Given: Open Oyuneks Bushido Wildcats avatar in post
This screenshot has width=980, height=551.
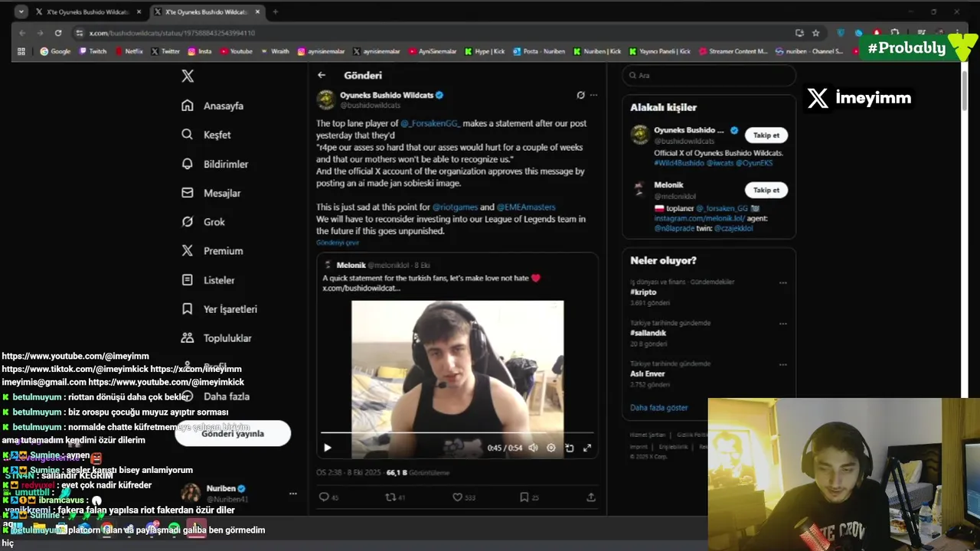Looking at the screenshot, I should pos(326,99).
